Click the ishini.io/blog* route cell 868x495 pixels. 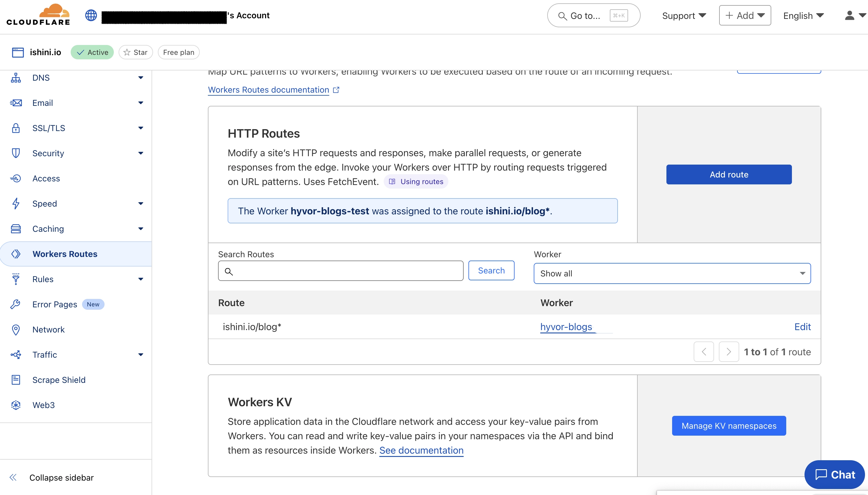(252, 327)
